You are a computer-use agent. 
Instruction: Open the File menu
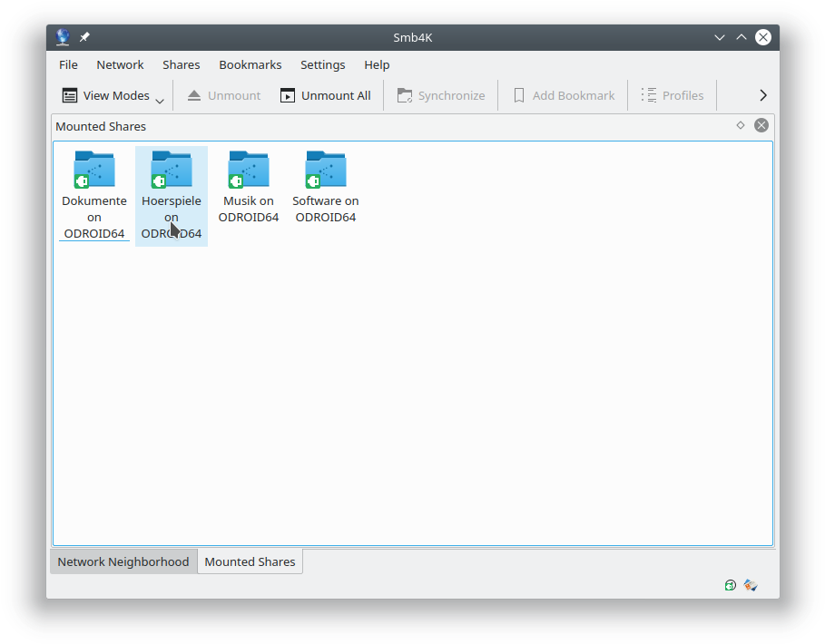coord(68,64)
